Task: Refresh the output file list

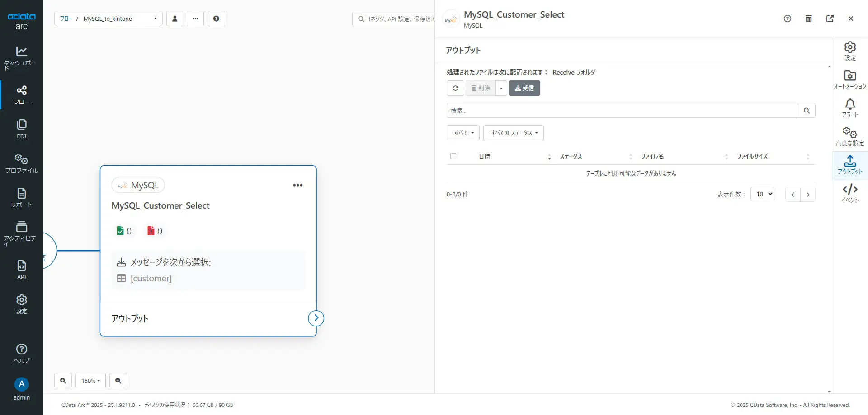Action: click(x=455, y=88)
